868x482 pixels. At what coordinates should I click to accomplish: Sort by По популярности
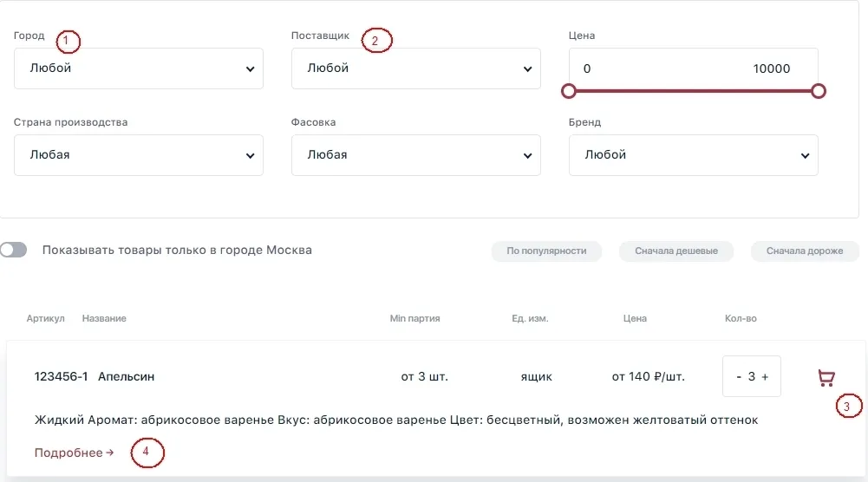click(x=546, y=251)
